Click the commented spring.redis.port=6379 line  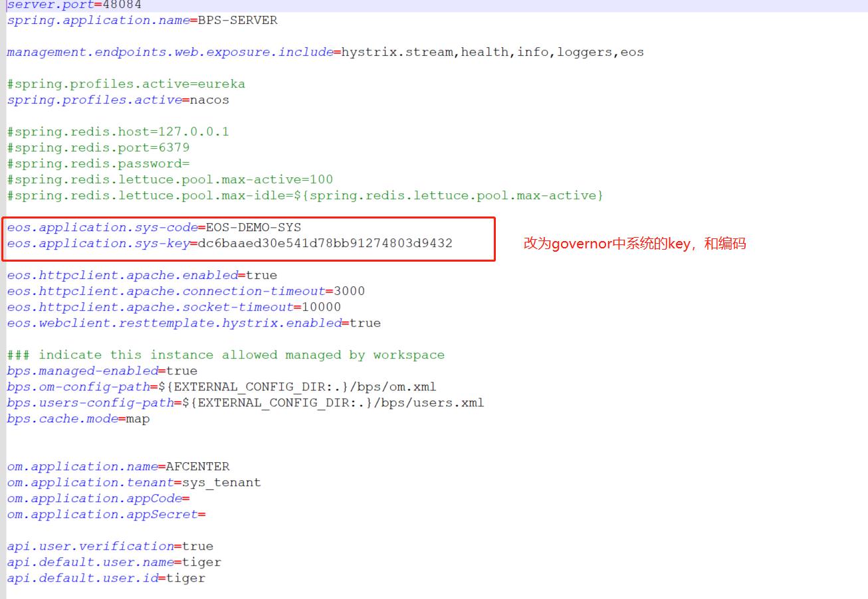click(x=98, y=147)
